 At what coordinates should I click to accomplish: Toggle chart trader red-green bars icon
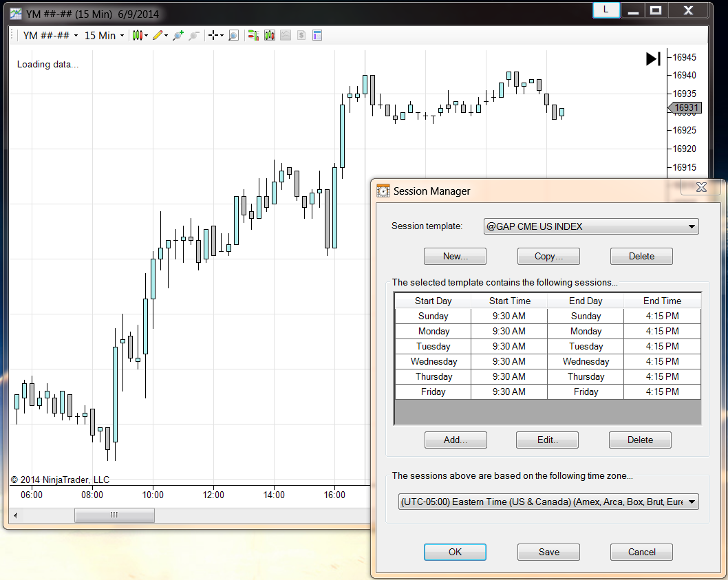(253, 35)
